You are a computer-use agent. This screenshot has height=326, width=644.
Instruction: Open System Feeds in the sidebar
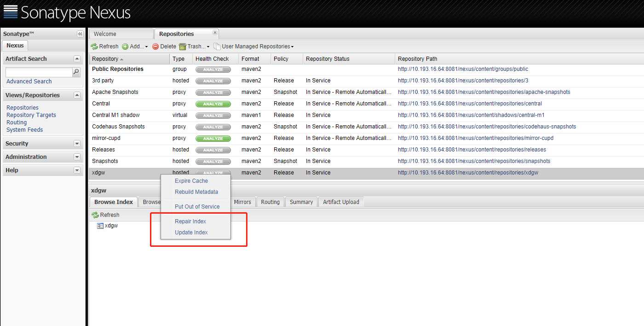(25, 130)
